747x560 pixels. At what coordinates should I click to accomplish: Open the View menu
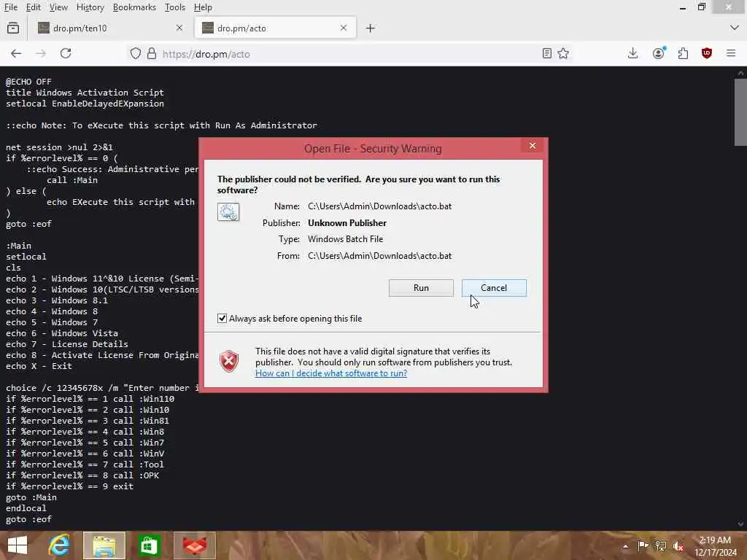(58, 7)
